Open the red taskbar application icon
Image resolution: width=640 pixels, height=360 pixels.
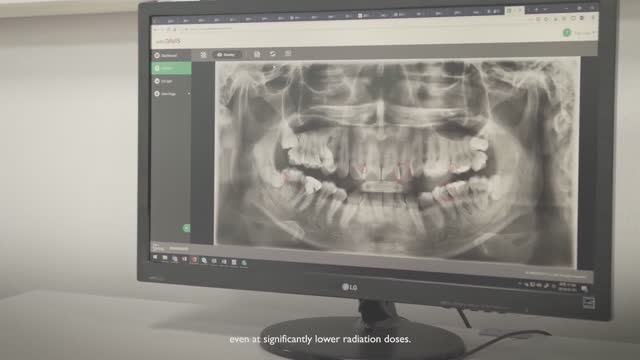[x=194, y=260]
